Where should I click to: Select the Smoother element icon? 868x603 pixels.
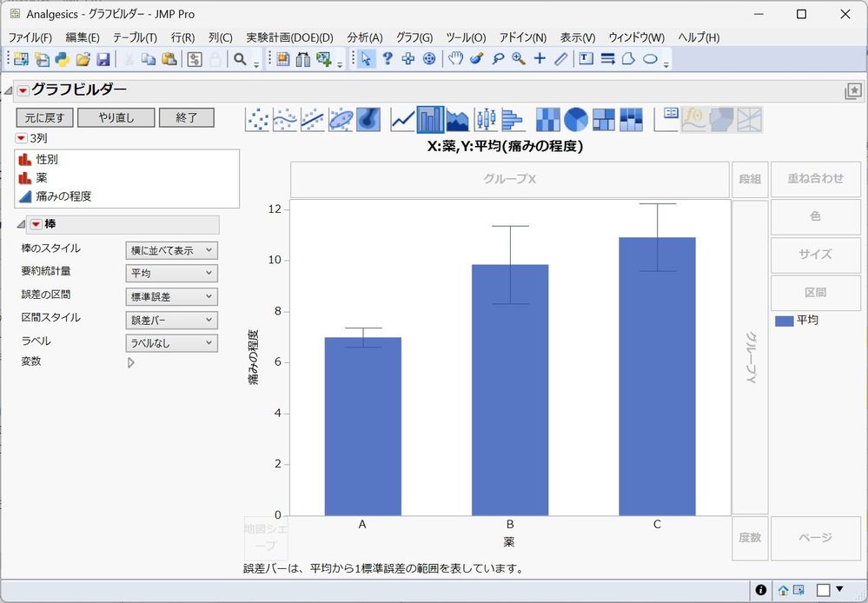(x=285, y=120)
